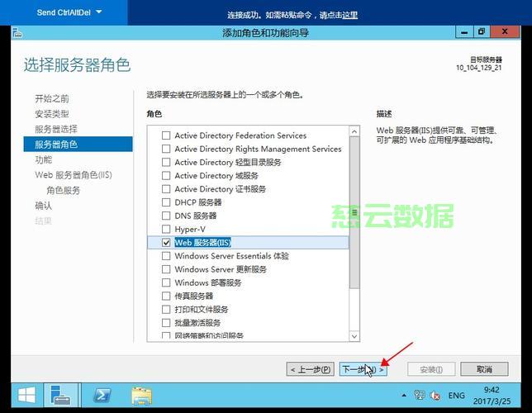Select Hyper-V label text
This screenshot has height=413, width=532.
tap(190, 230)
